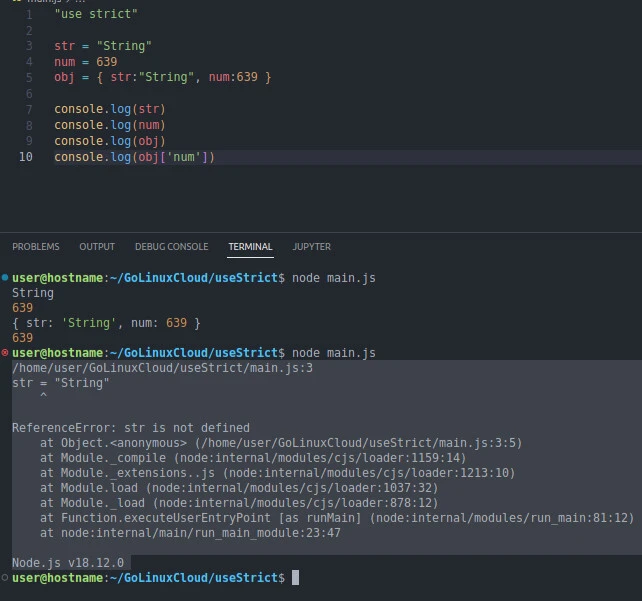Click red error marker beside second command
This screenshot has height=601, width=642.
click(5, 353)
